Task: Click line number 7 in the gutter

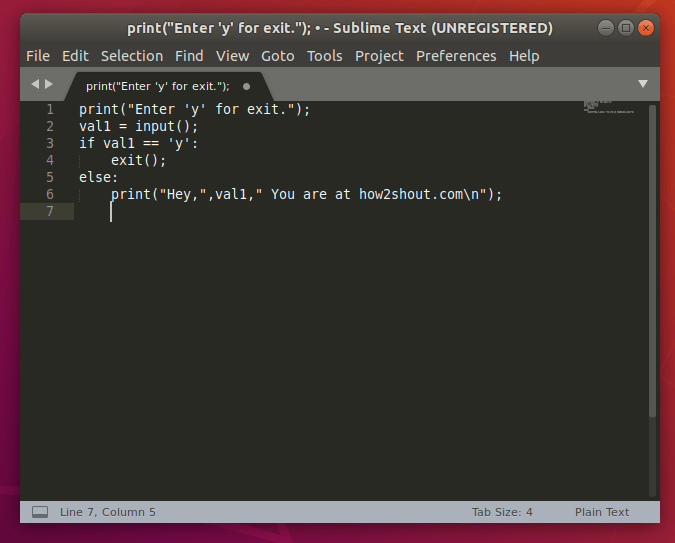Action: pyautogui.click(x=50, y=211)
